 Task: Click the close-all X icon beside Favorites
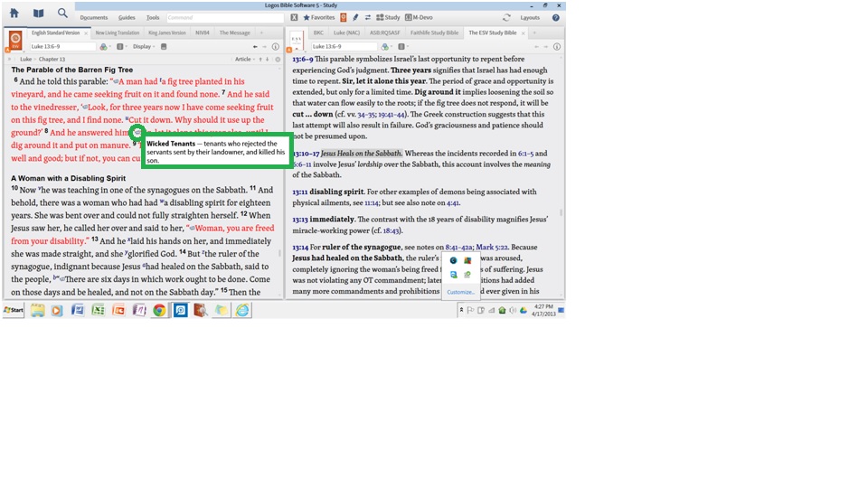(x=294, y=18)
